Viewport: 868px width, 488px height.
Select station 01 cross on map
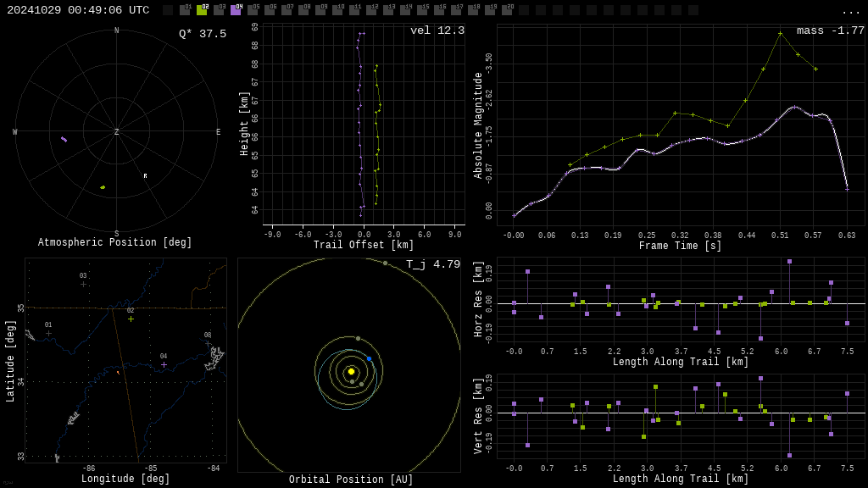tap(48, 333)
